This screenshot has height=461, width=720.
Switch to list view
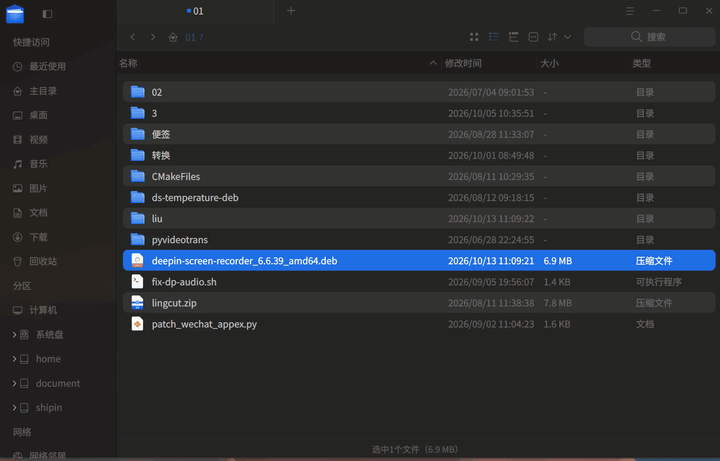494,37
